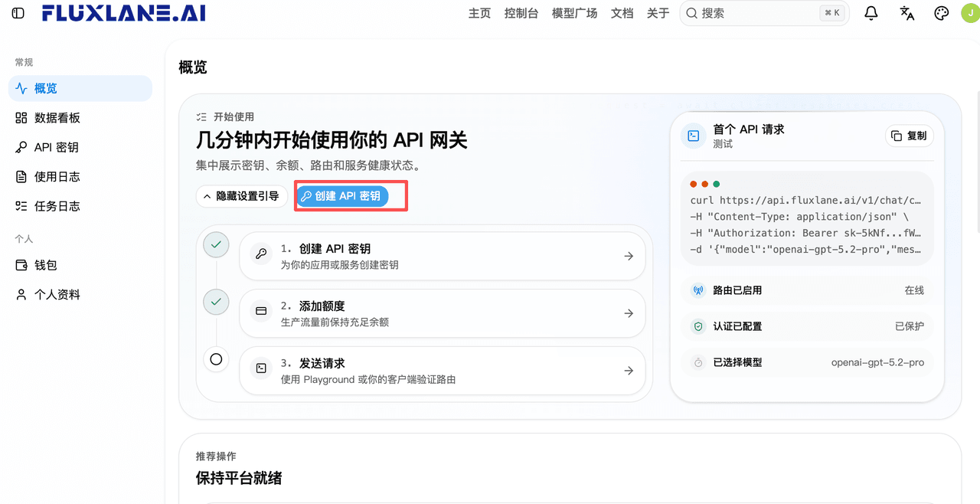
Task: Toggle the sidebar with the panel icon
Action: (18, 13)
